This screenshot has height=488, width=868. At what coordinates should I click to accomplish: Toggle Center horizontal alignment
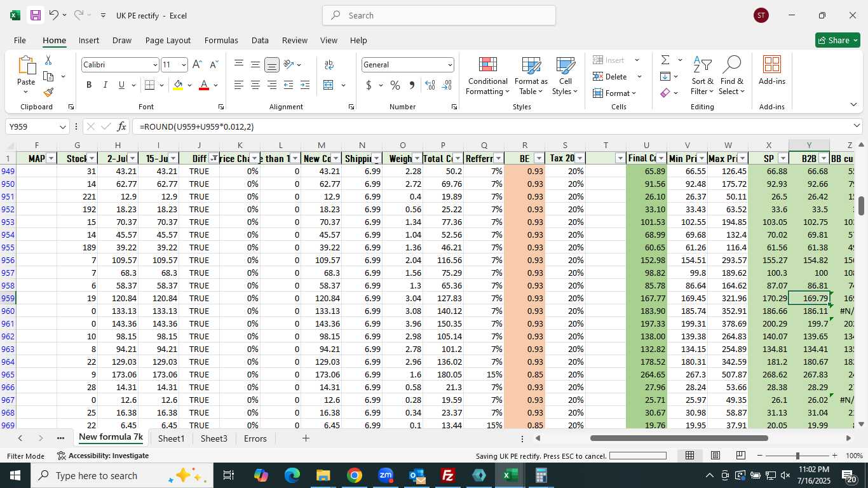pyautogui.click(x=255, y=85)
